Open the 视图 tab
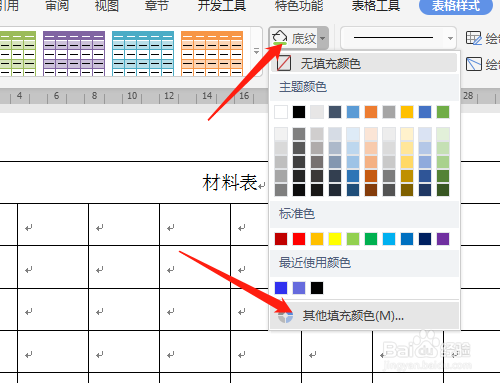 tap(107, 6)
